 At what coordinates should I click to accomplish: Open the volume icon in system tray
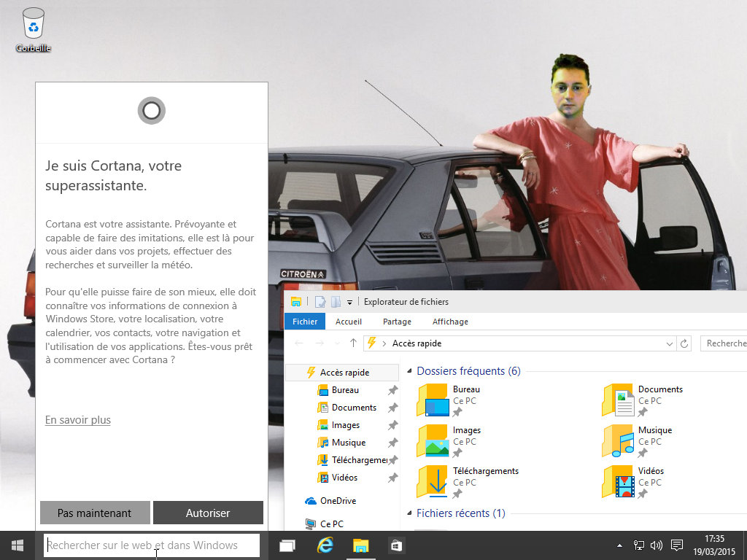656,545
